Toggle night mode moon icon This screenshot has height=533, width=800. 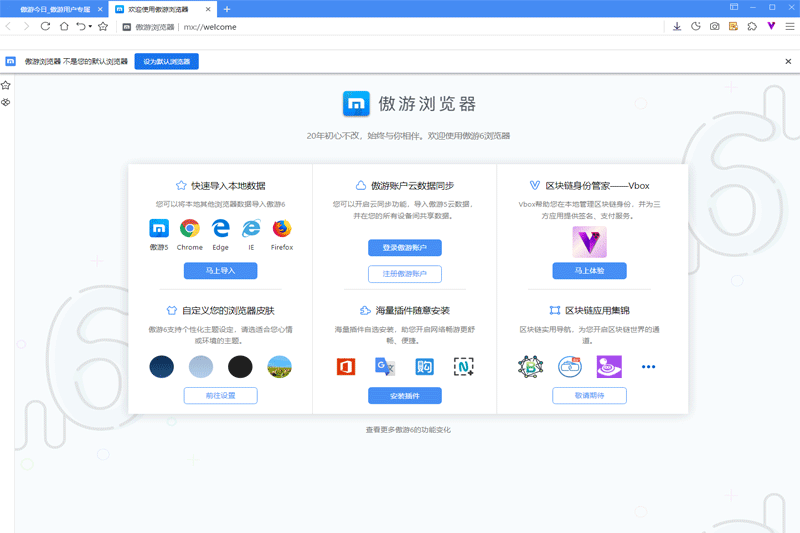[696, 27]
